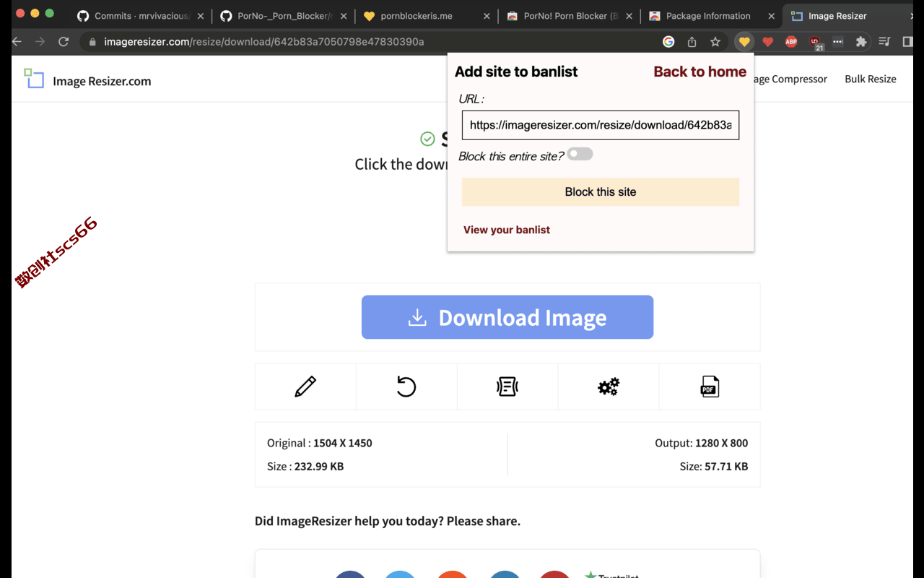Click the Google icon in the address bar
924x578 pixels.
pos(668,42)
